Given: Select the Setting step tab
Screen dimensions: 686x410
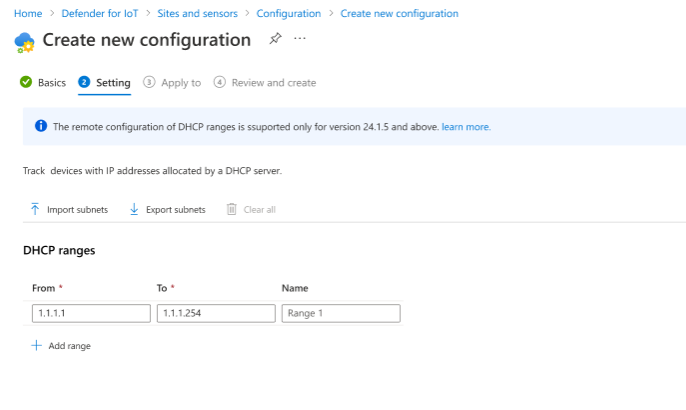Looking at the screenshot, I should coord(112,83).
